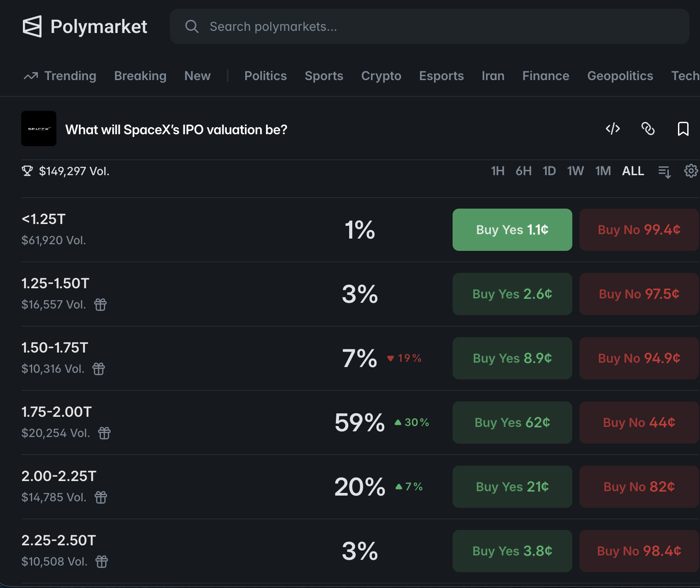Click the red 19% change indicator

[x=404, y=358]
